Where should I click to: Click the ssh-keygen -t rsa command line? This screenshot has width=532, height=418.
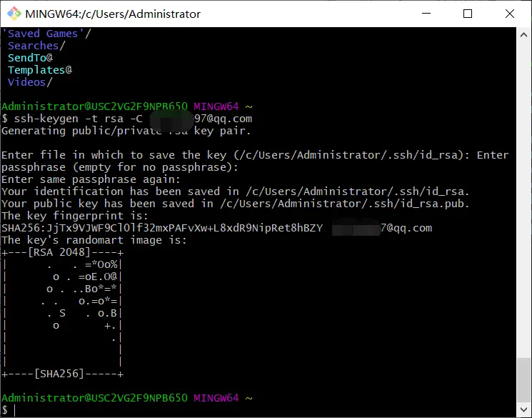tap(127, 119)
